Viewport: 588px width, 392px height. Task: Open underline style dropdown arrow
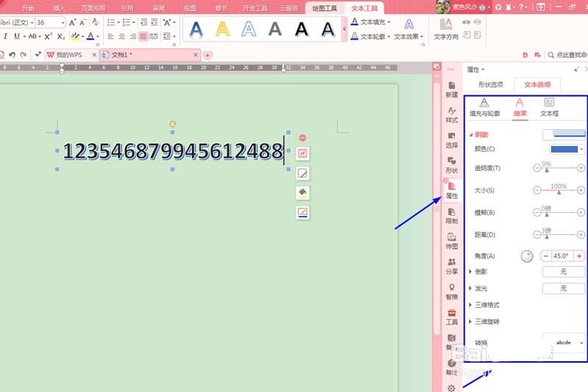click(x=25, y=37)
